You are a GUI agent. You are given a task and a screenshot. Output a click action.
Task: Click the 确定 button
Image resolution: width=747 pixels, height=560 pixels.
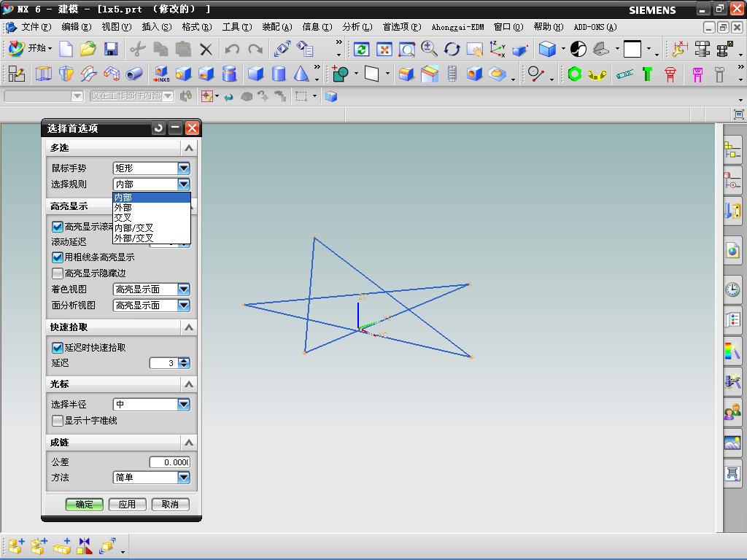pos(85,505)
